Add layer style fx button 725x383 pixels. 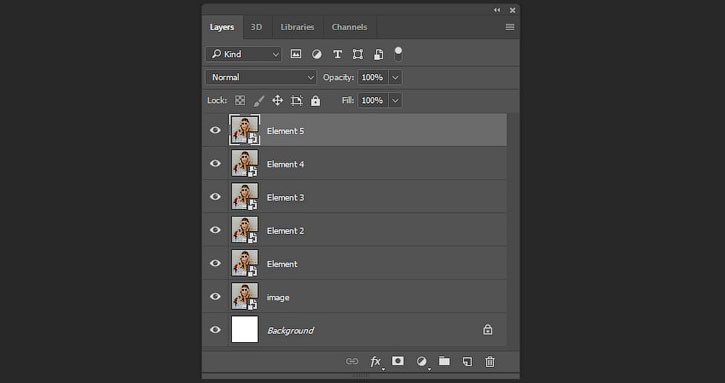(x=375, y=362)
